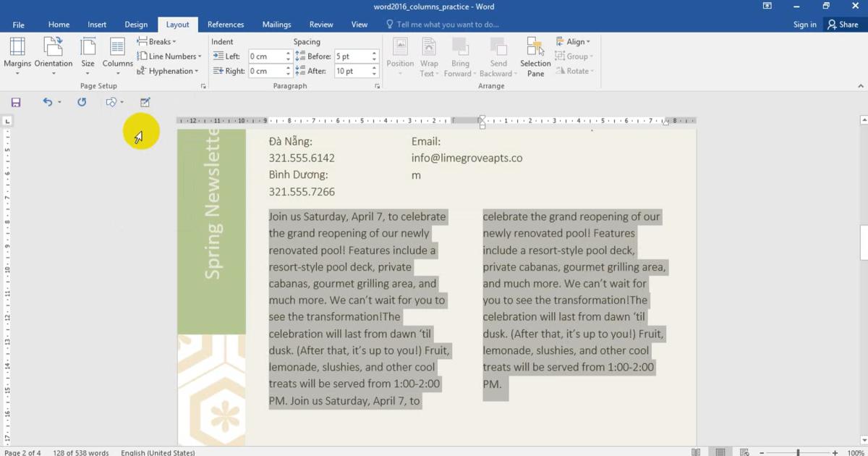
Task: Click the 128 of 538 words count
Action: point(80,452)
